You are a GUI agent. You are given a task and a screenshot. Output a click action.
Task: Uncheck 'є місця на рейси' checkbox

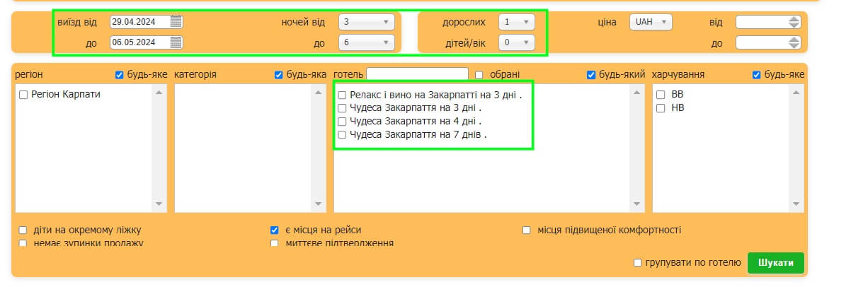[x=275, y=230]
